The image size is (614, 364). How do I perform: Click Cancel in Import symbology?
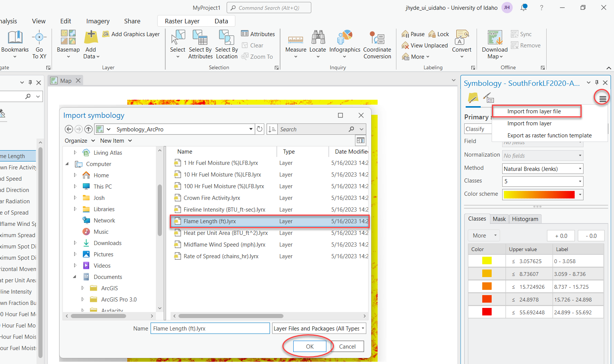[347, 346]
